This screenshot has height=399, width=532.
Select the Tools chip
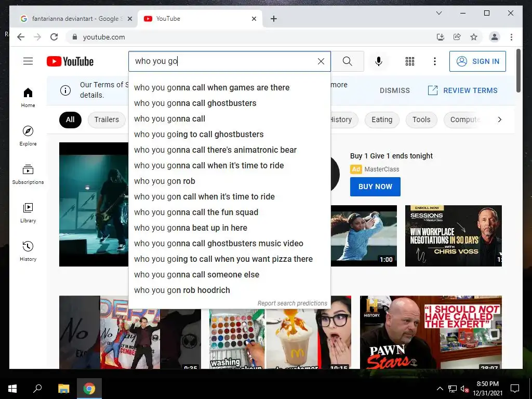[421, 120]
